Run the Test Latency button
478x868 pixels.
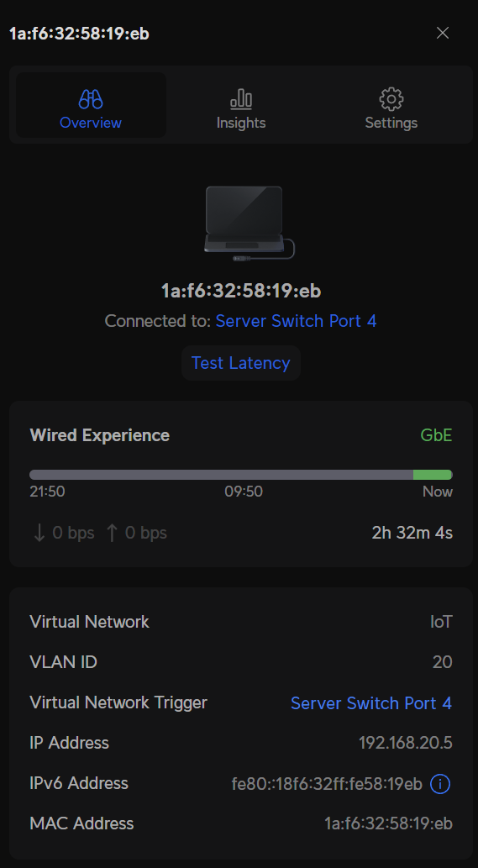click(x=240, y=363)
